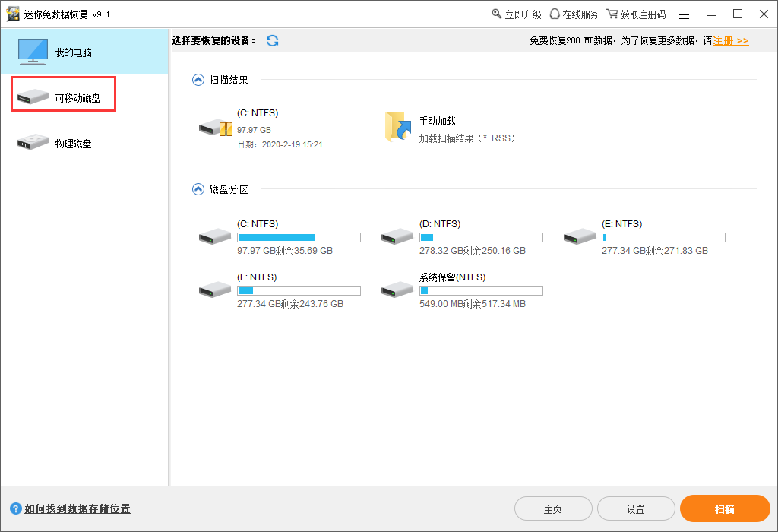This screenshot has height=532, width=778.
Task: Click the F: partition usage bar
Action: tap(299, 291)
